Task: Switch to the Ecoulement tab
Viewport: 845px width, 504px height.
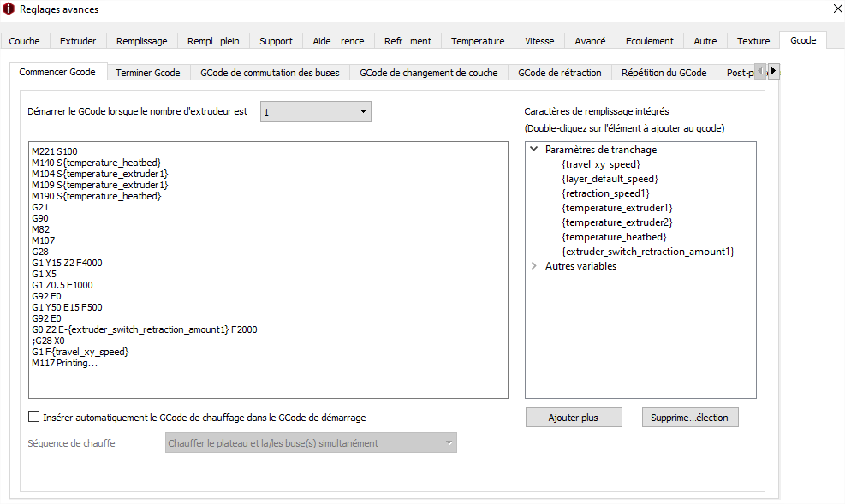Action: tap(650, 41)
